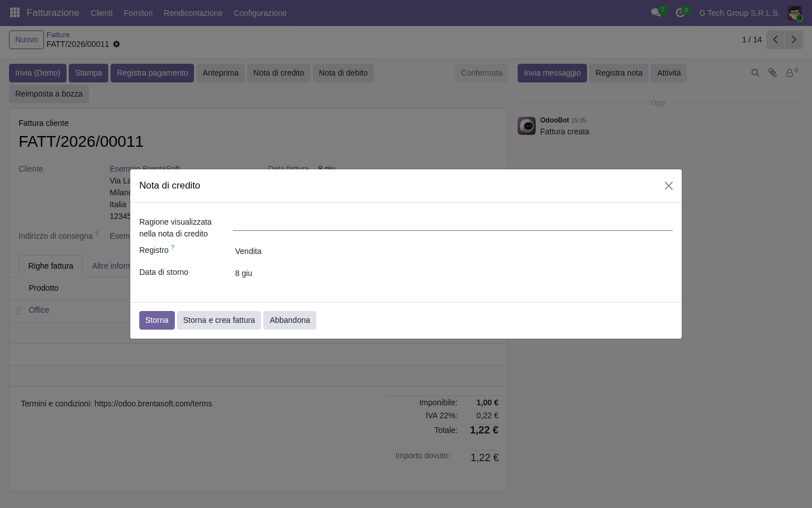
Task: Click the Office product link
Action: tap(39, 310)
